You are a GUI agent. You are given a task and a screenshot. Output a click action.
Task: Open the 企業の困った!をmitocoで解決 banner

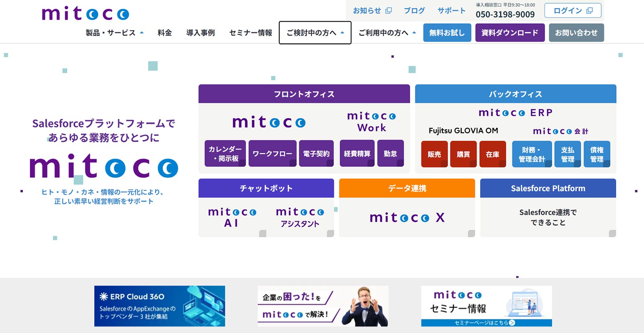coord(323,306)
